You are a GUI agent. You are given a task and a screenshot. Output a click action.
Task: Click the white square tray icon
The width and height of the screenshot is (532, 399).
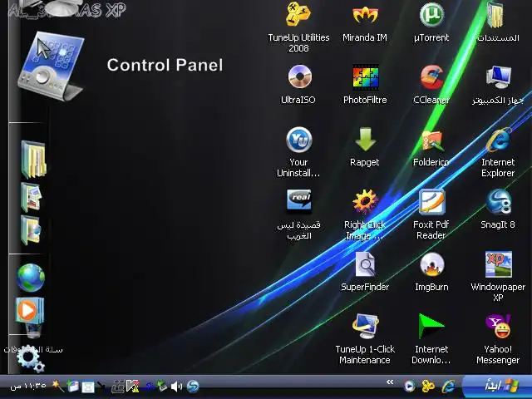(x=88, y=387)
